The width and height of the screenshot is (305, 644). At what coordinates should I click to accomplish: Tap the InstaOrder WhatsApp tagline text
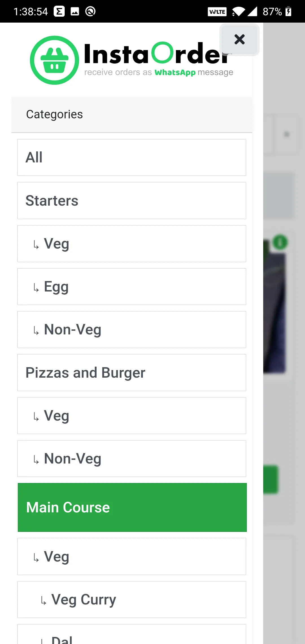159,72
